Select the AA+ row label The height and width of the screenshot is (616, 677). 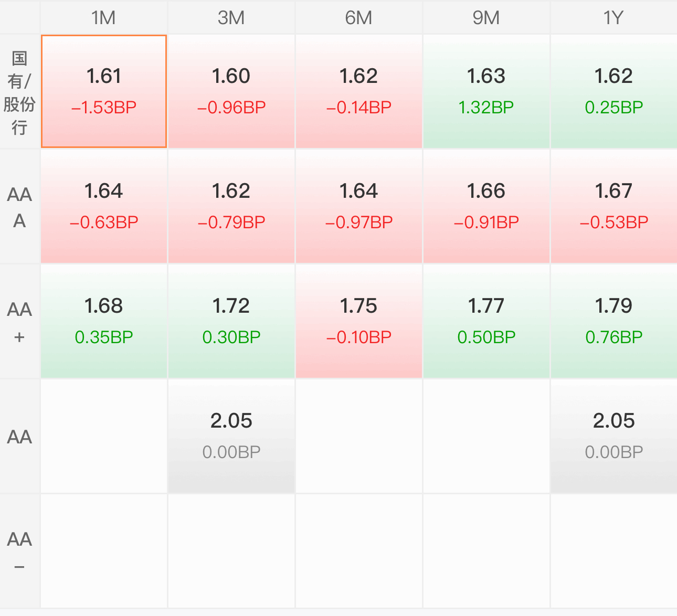coord(19,322)
